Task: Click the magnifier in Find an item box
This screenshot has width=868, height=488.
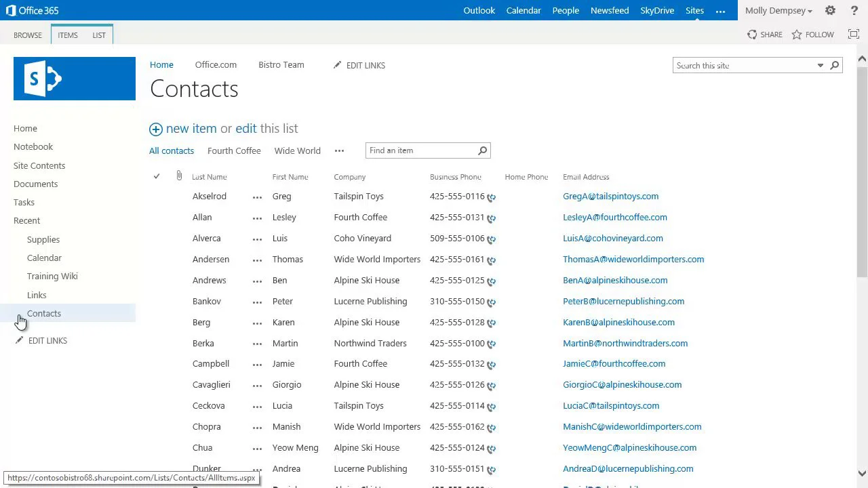Action: pyautogui.click(x=482, y=150)
